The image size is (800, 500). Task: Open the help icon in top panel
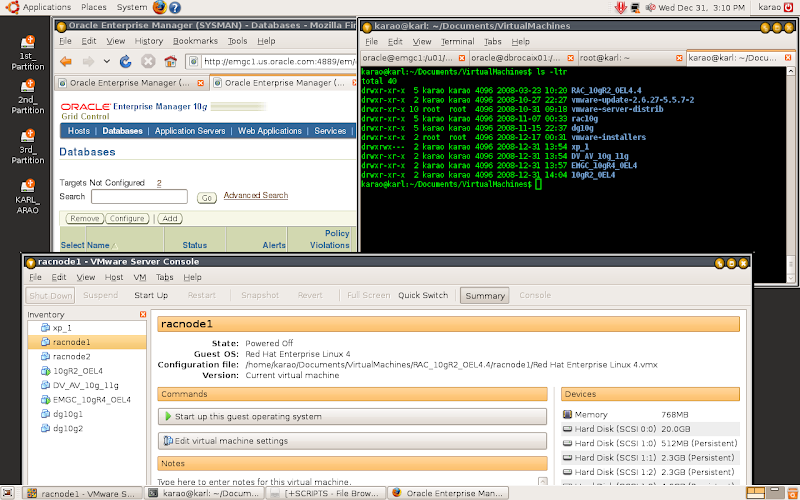[175, 7]
